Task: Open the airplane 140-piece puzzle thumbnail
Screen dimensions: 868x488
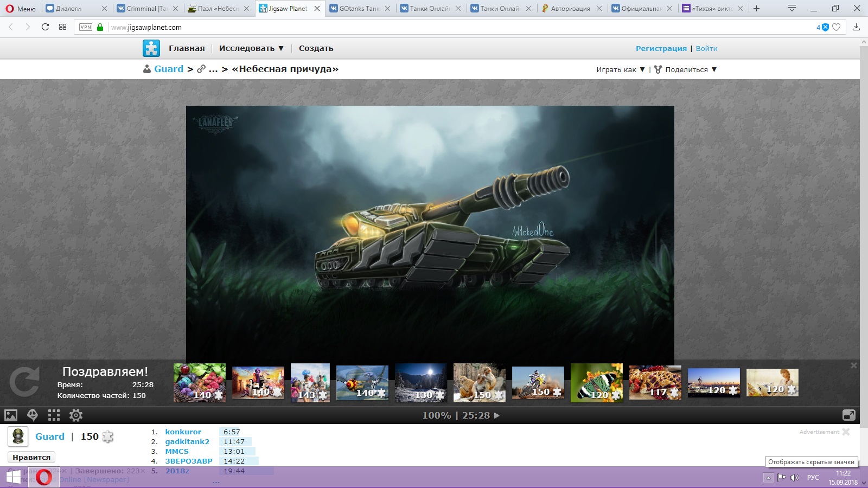Action: (x=362, y=383)
